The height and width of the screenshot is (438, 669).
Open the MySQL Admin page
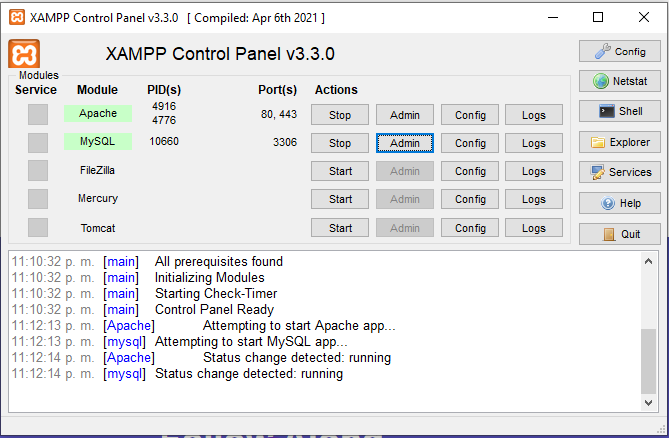pyautogui.click(x=404, y=143)
